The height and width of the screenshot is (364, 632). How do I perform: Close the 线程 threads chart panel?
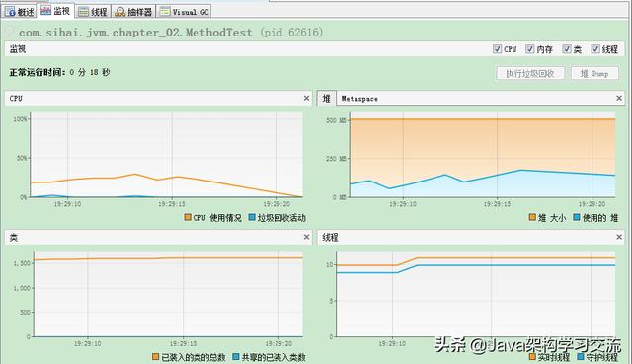point(619,237)
